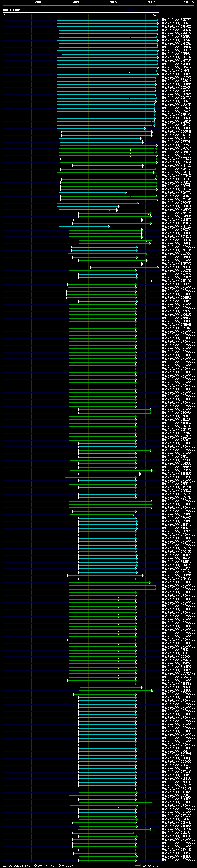The height and width of the screenshot is (868, 197).
Task: Click label UniRef100_P11940-2
Action: tap(179, 433)
